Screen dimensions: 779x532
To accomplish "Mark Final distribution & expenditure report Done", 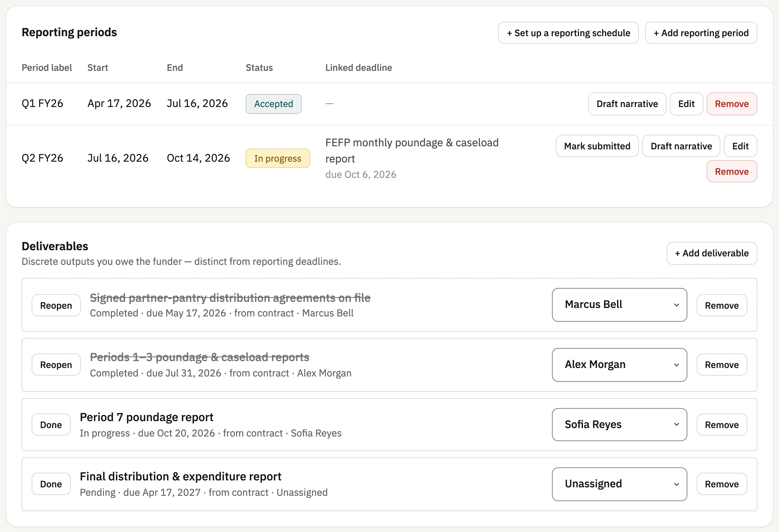I will [51, 484].
